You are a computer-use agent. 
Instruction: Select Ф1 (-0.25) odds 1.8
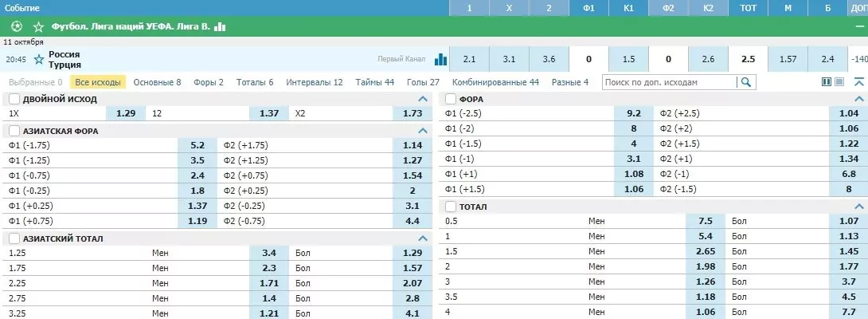[x=197, y=191]
